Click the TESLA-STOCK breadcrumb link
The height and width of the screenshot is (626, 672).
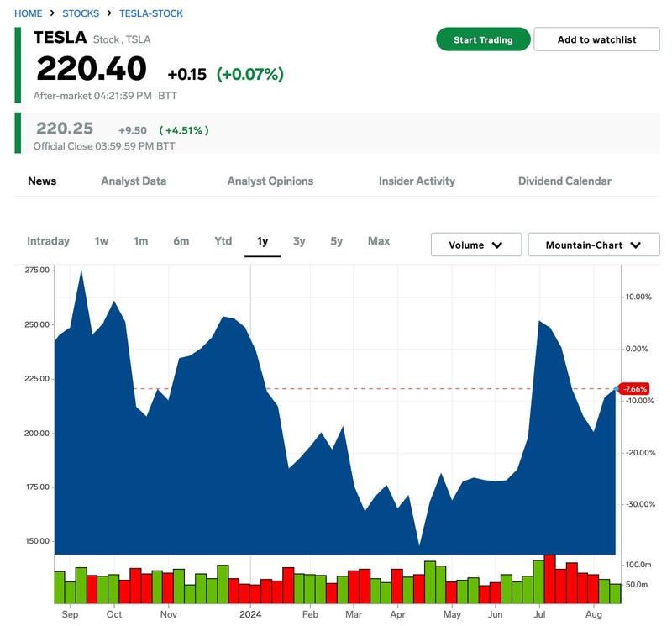[x=151, y=13]
